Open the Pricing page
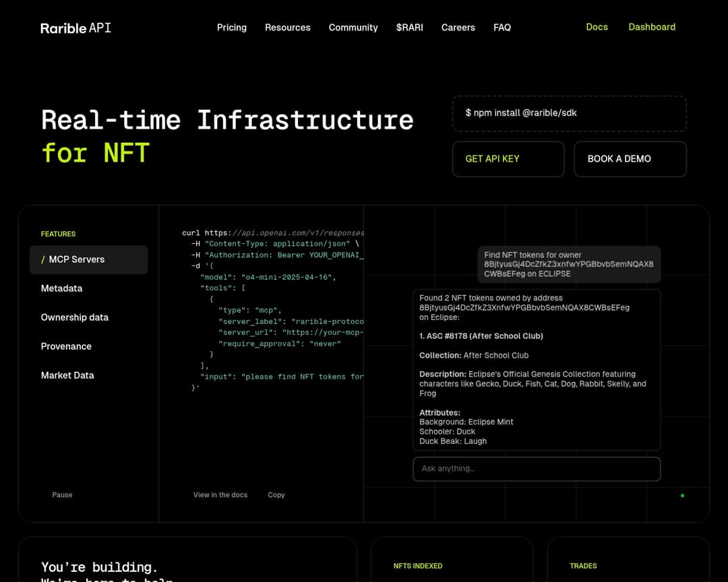The width and height of the screenshot is (728, 582). coord(231,28)
